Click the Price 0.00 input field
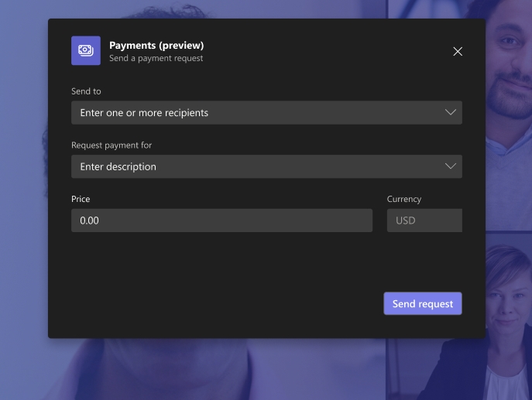Screen dimensions: 532x400 [x=222, y=221]
